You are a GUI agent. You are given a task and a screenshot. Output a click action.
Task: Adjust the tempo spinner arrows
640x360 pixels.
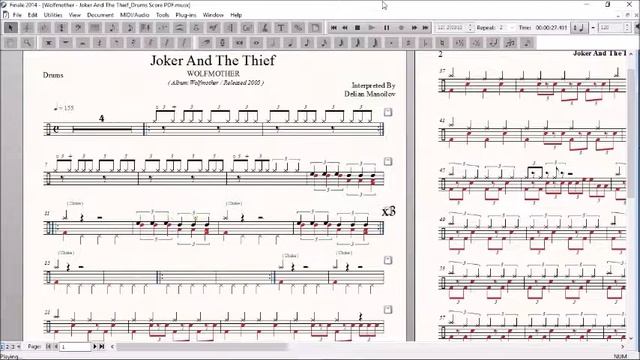tap(627, 28)
